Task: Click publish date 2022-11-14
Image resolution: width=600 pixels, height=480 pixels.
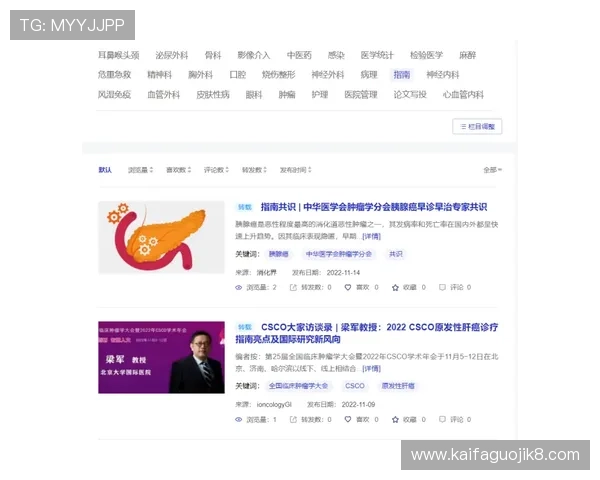Action: 343,273
